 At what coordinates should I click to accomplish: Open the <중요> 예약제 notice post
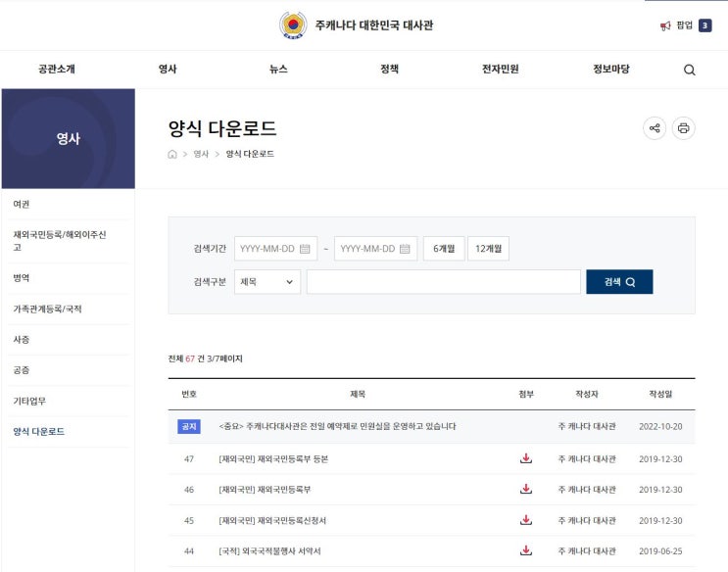pyautogui.click(x=337, y=426)
